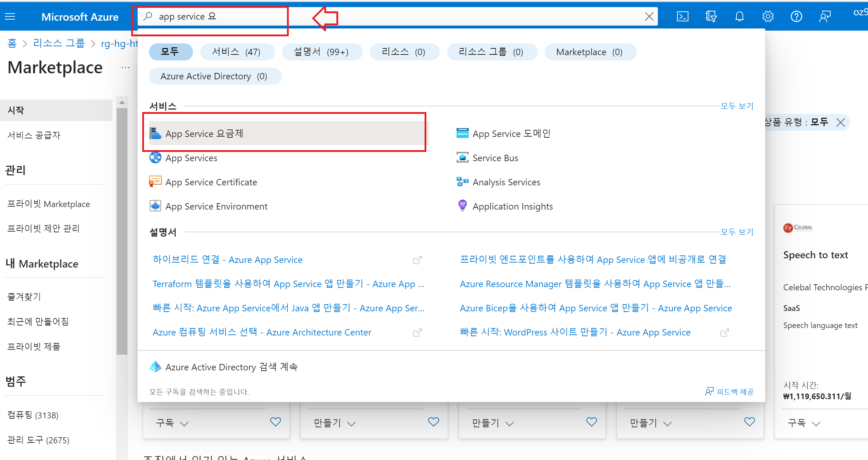
Task: Expand the first 구독 dropdown
Action: 172,423
